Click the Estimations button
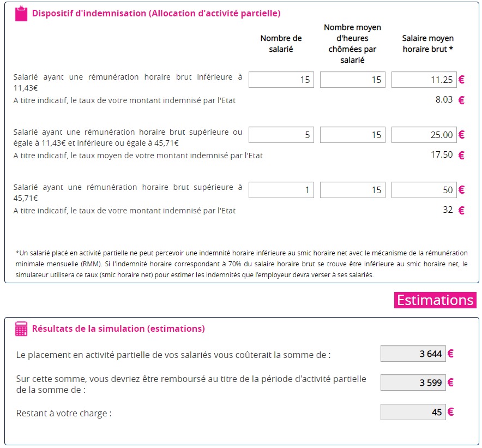Image resolution: width=482 pixels, height=448 pixels. click(435, 300)
